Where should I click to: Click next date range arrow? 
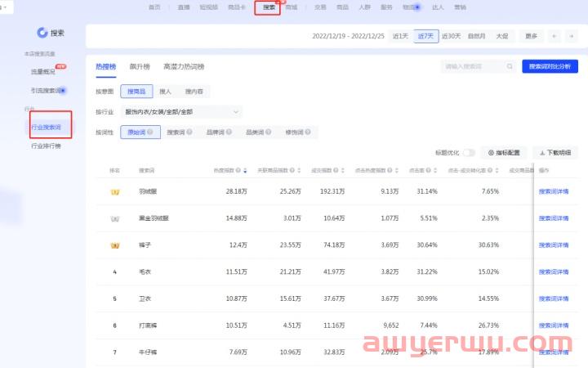tap(572, 36)
